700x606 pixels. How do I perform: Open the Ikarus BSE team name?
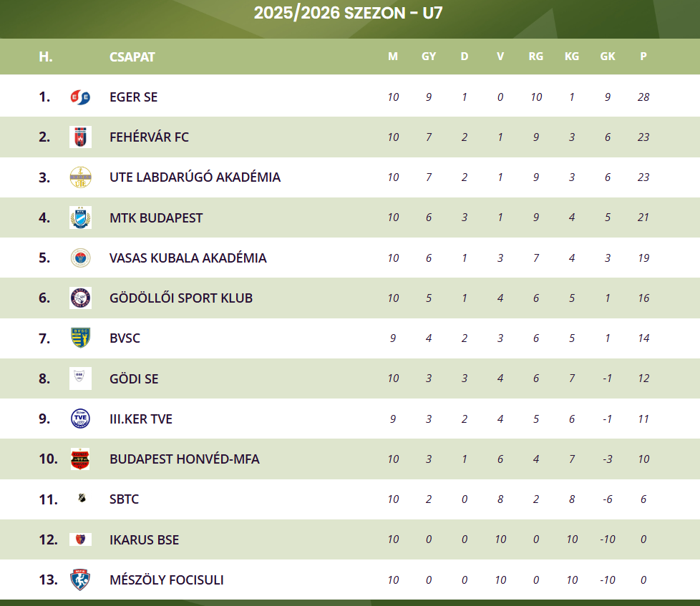pos(144,539)
